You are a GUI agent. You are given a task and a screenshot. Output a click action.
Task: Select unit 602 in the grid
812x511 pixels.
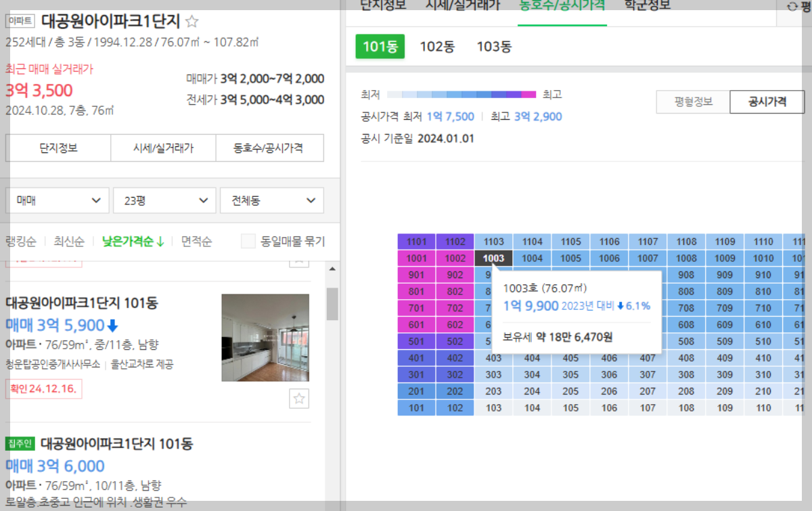click(455, 325)
